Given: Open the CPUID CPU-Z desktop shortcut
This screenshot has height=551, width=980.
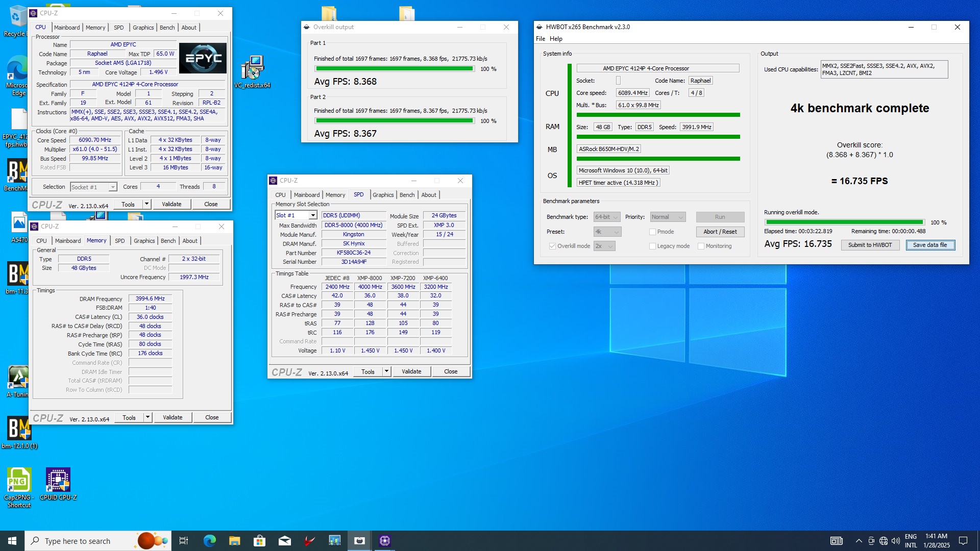Looking at the screenshot, I should [x=58, y=484].
